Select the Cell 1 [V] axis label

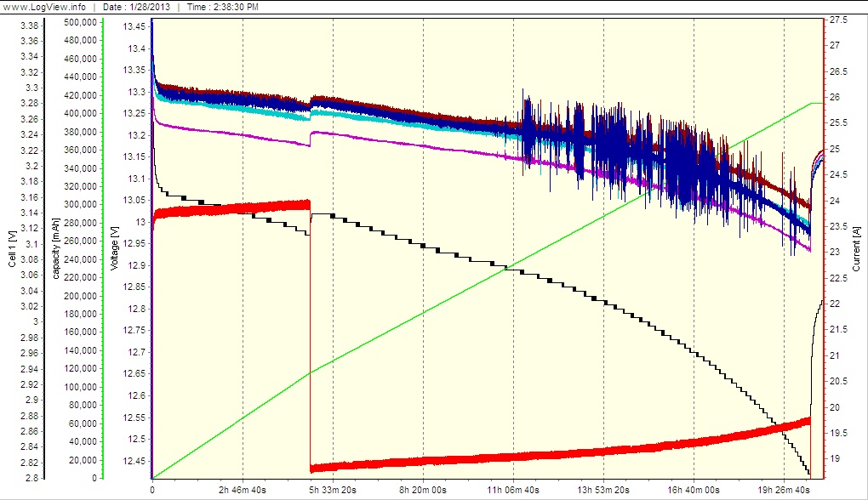pyautogui.click(x=11, y=248)
